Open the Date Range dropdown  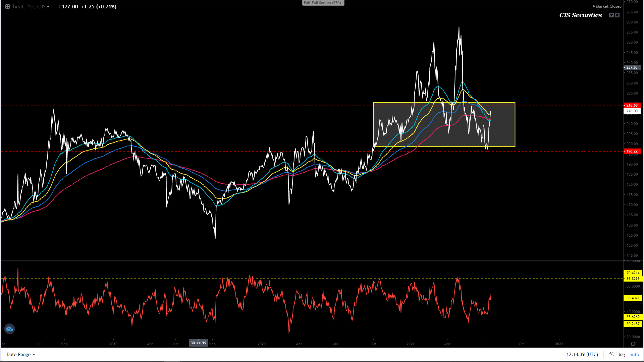point(21,354)
